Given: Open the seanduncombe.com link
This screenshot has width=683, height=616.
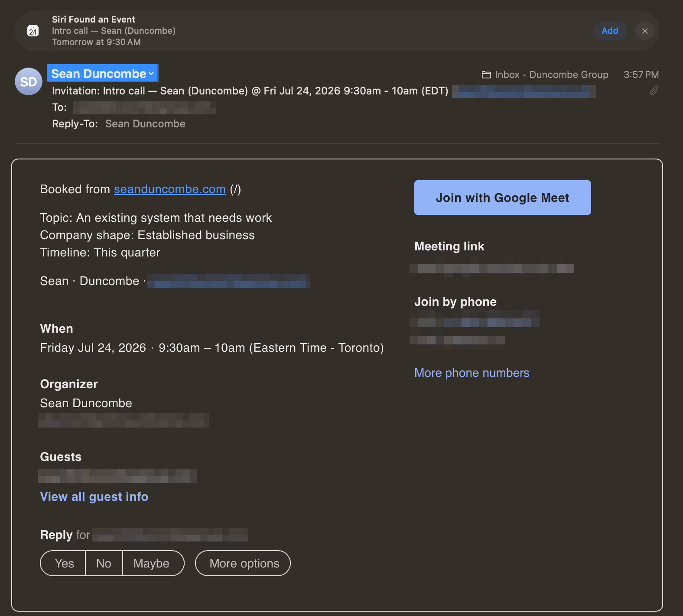Looking at the screenshot, I should pos(170,189).
